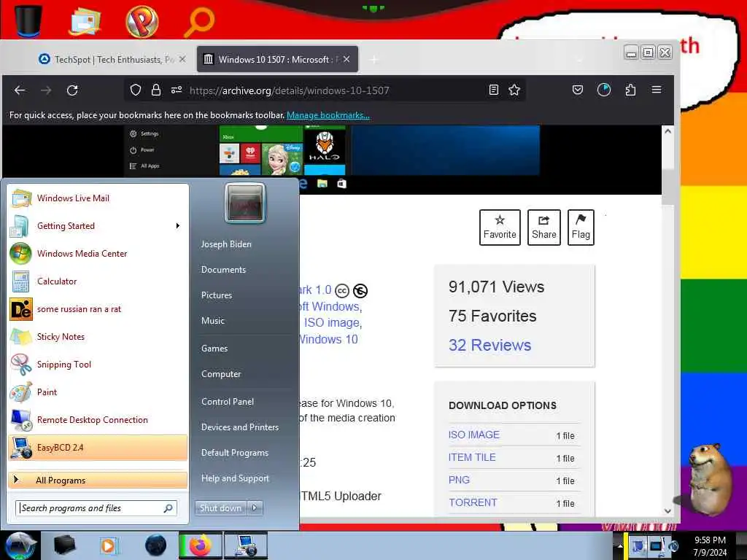Open the EasyBCD taskbar icon
This screenshot has width=747, height=560.
[246, 545]
